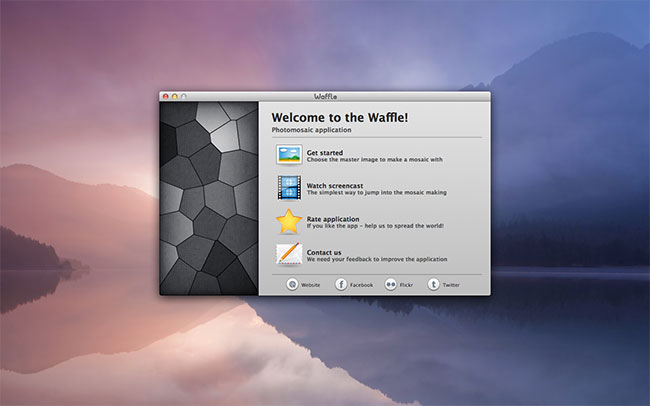Screen dimensions: 650x406
Task: Click the gold star Rate application icon
Action: [289, 221]
